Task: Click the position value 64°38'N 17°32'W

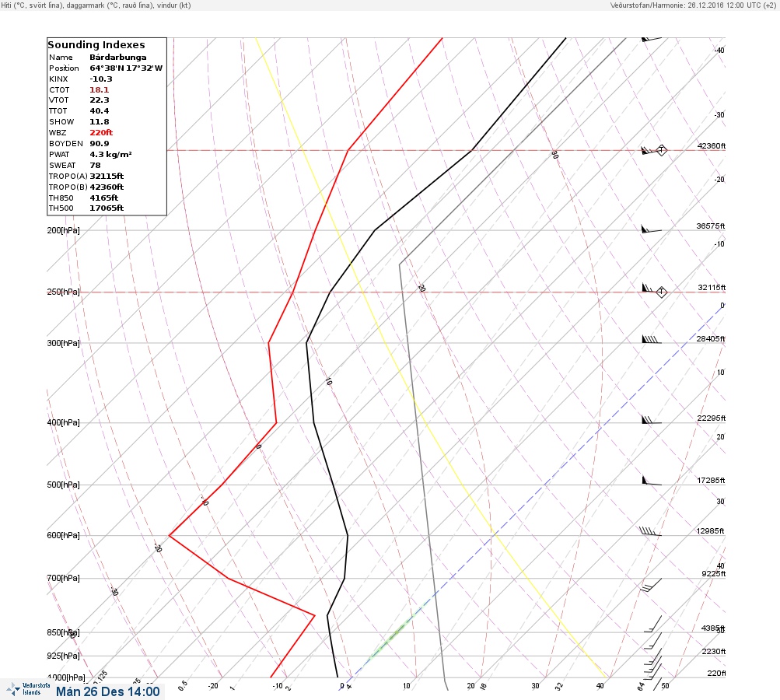Action: pyautogui.click(x=126, y=68)
